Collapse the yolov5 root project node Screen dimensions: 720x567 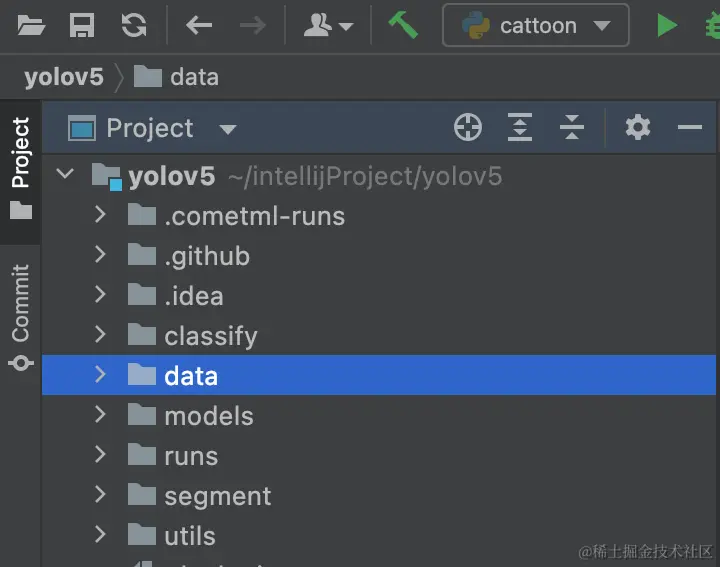66,175
